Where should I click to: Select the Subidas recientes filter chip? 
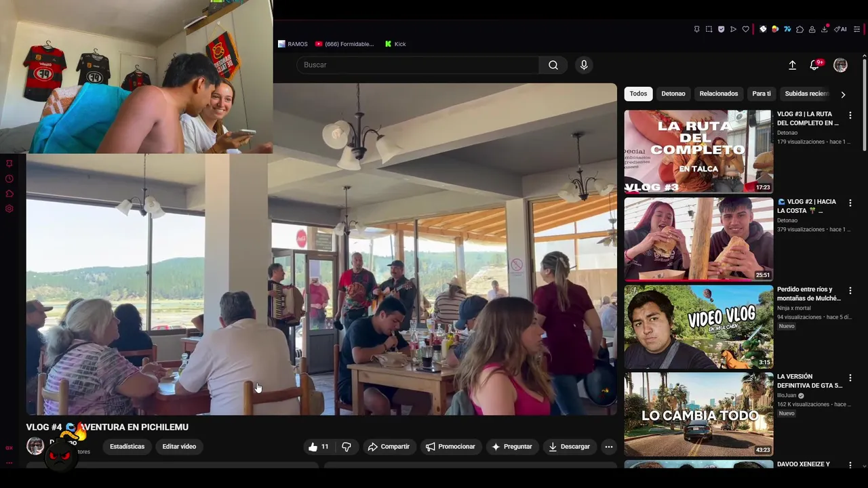coord(807,94)
